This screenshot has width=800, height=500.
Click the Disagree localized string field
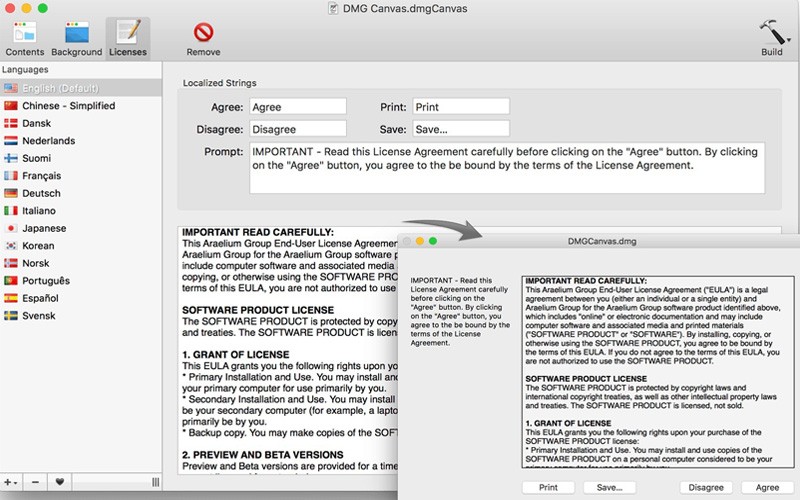pyautogui.click(x=298, y=129)
